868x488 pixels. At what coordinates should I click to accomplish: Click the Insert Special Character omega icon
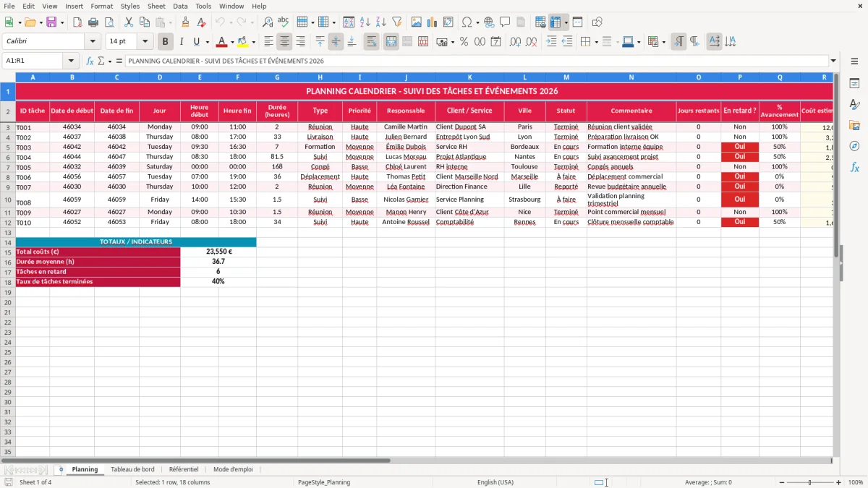[x=467, y=22]
